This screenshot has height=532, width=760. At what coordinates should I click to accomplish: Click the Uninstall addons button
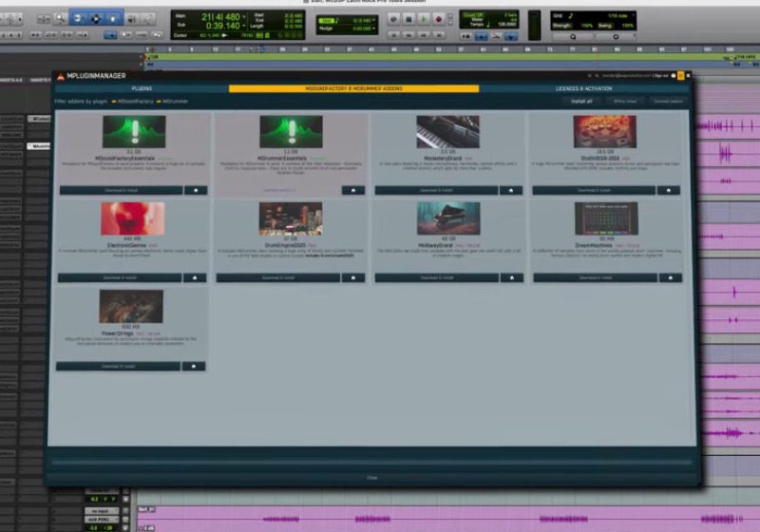pos(668,102)
